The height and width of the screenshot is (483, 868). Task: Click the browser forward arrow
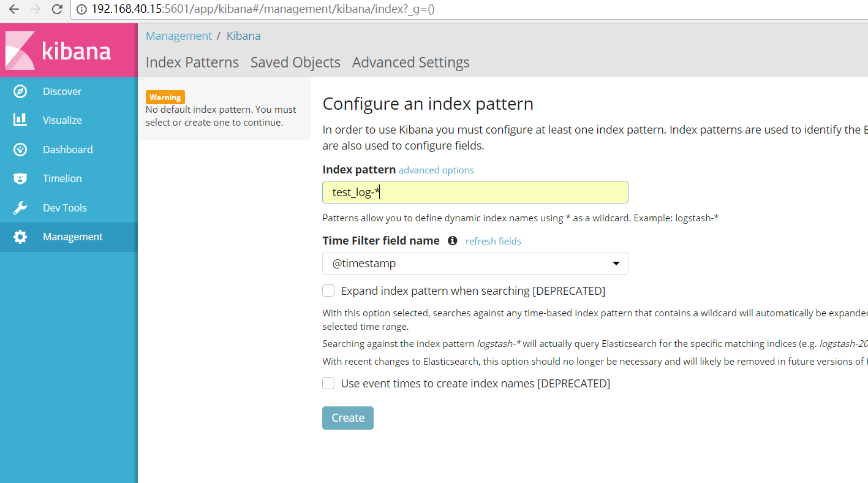[36, 9]
